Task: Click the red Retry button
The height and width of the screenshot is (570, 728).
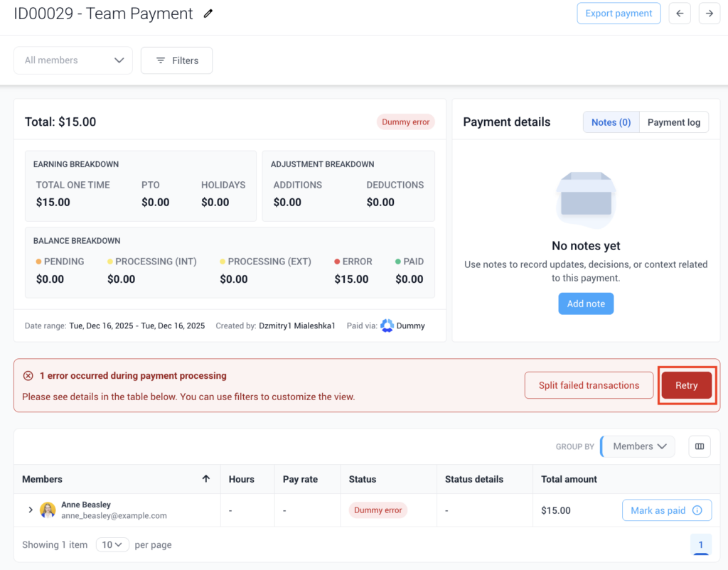Action: click(x=687, y=385)
